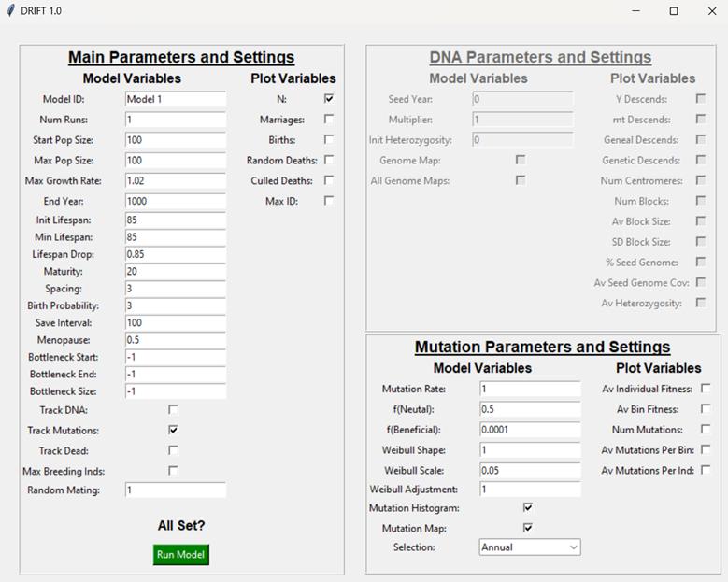Uncheck the Mutation Map checkbox
The image size is (728, 582).
click(x=528, y=528)
